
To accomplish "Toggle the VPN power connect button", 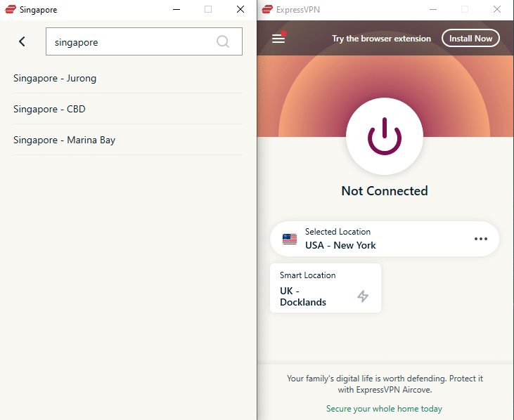I will pyautogui.click(x=385, y=136).
